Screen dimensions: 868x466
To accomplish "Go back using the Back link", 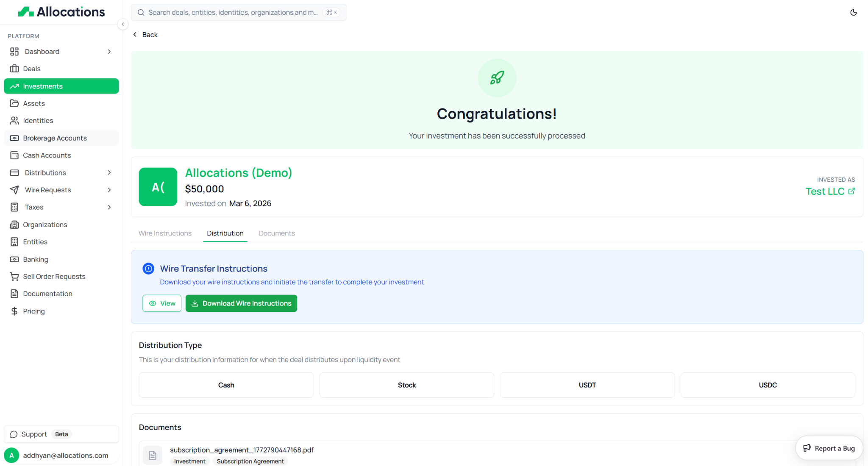I will pos(145,35).
